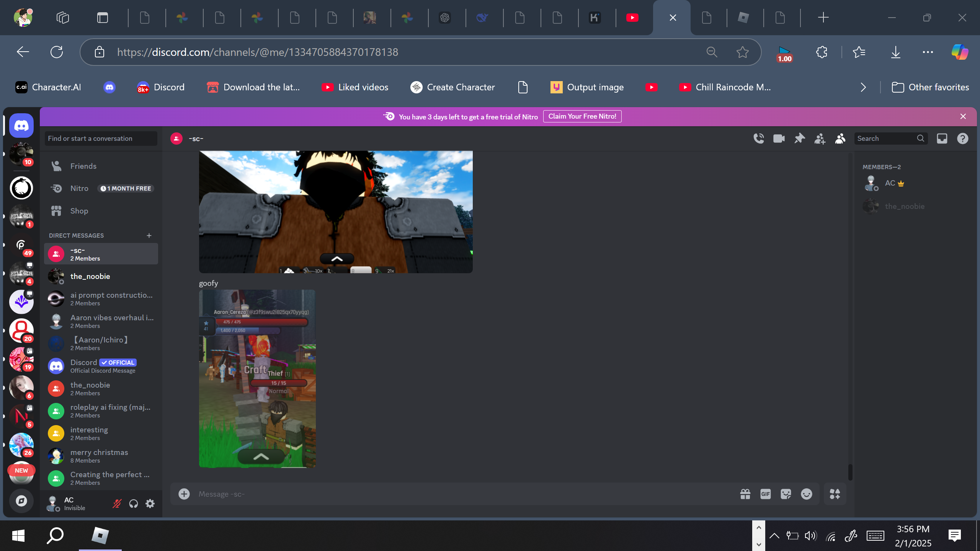The height and width of the screenshot is (551, 980).
Task: Open Discord inbox
Action: click(942, 139)
